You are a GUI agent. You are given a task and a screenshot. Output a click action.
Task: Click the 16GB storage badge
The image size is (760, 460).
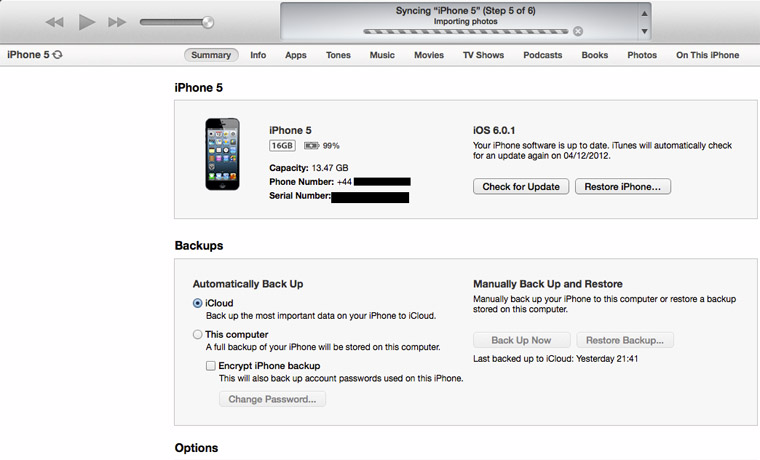tap(282, 145)
